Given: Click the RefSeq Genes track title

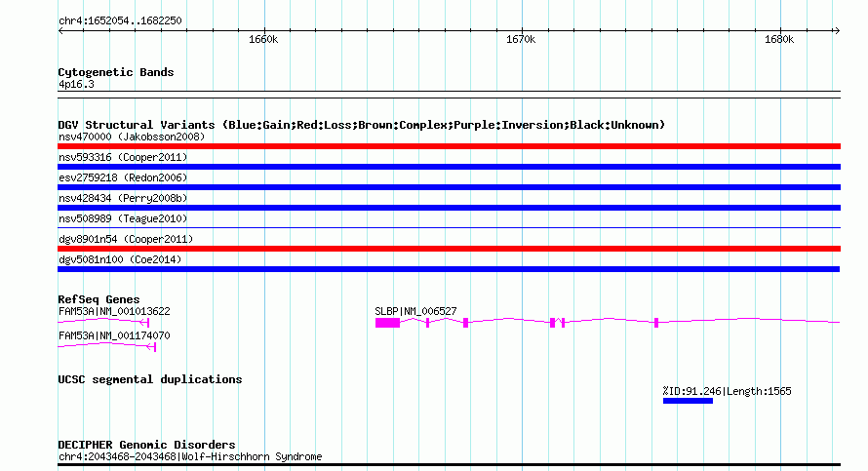Looking at the screenshot, I should 99,299.
